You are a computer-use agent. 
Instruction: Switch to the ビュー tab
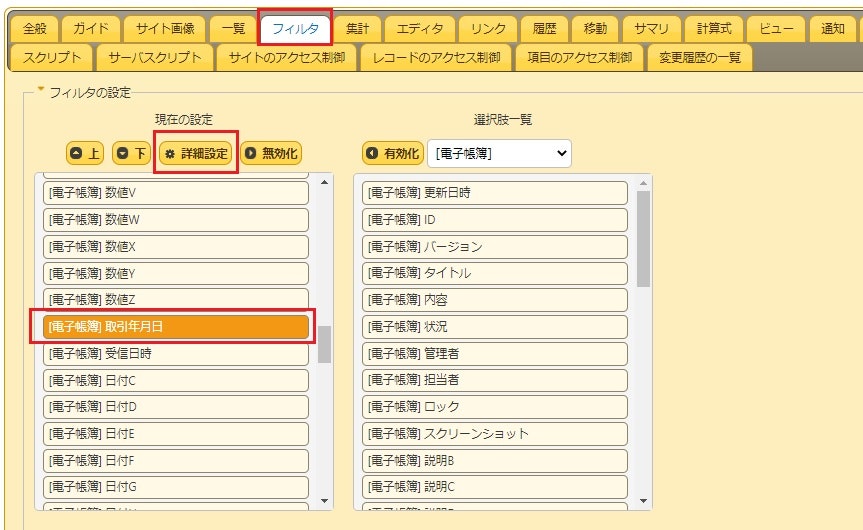776,29
